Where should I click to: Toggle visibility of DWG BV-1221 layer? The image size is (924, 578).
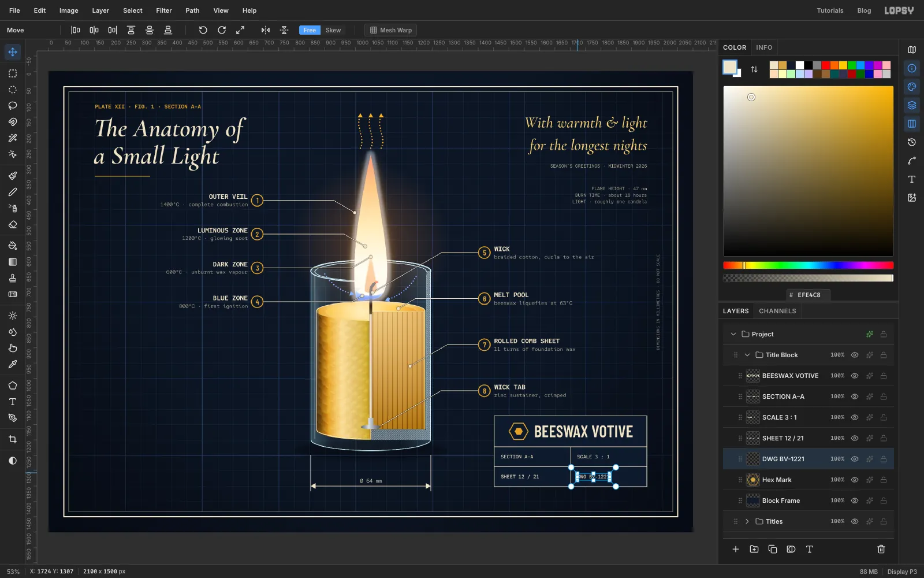pyautogui.click(x=855, y=459)
